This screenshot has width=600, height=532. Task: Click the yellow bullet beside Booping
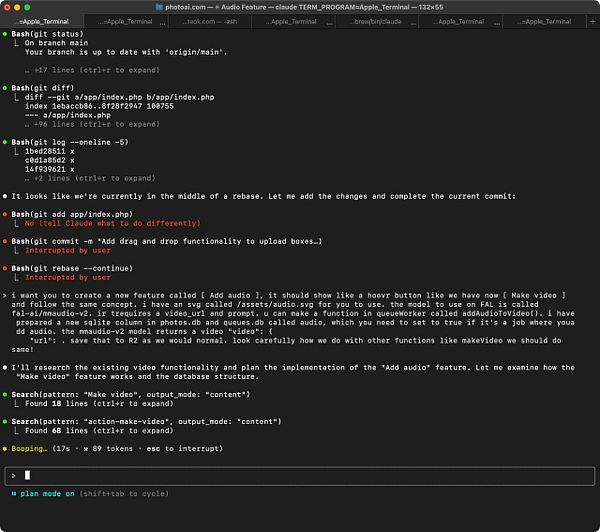pyautogui.click(x=5, y=449)
